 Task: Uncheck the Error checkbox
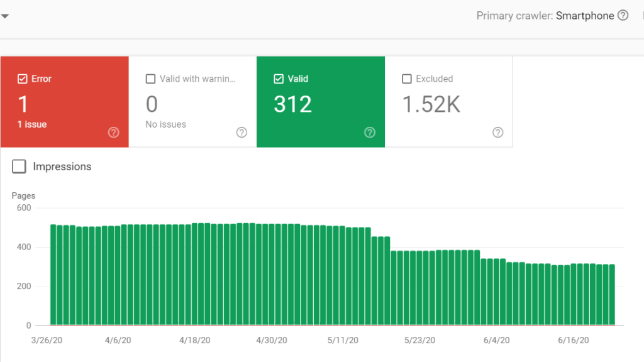23,79
